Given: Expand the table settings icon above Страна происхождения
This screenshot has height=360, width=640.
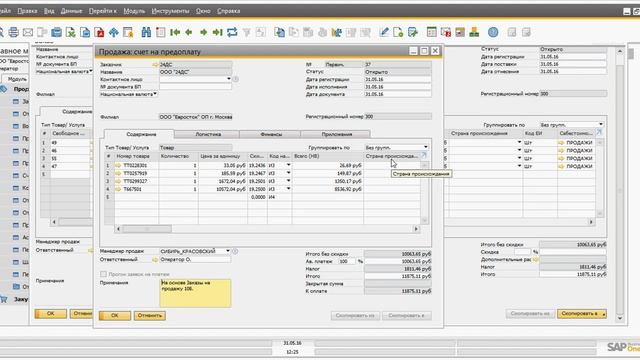Looking at the screenshot, I should coord(424,156).
